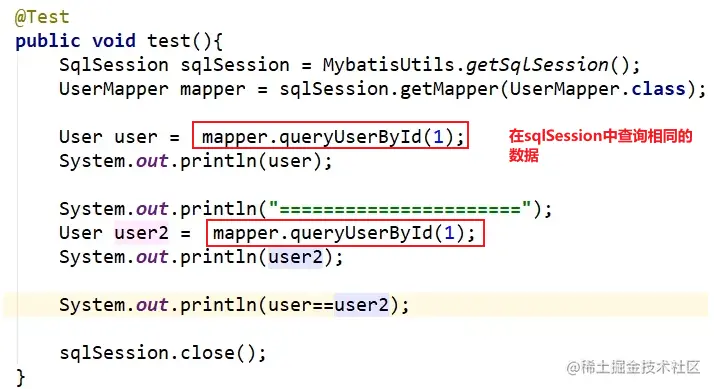714x389 pixels.
Task: Click the highlighted user2 variable declaration
Action: [x=141, y=233]
